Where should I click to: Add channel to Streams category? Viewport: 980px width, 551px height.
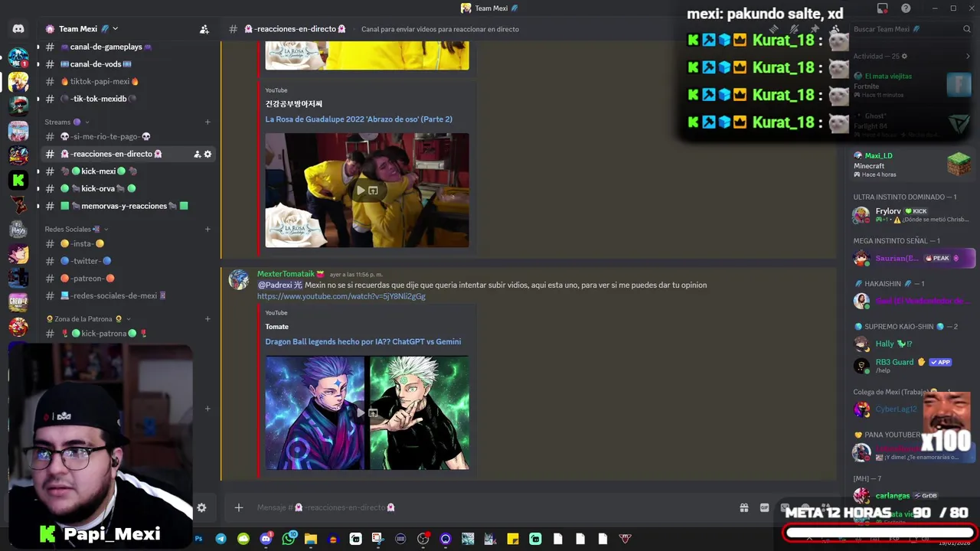click(x=207, y=122)
